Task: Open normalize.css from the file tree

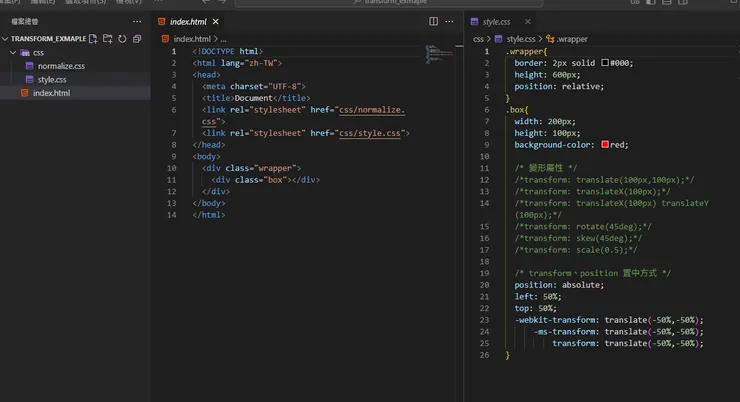Action: click(x=61, y=66)
